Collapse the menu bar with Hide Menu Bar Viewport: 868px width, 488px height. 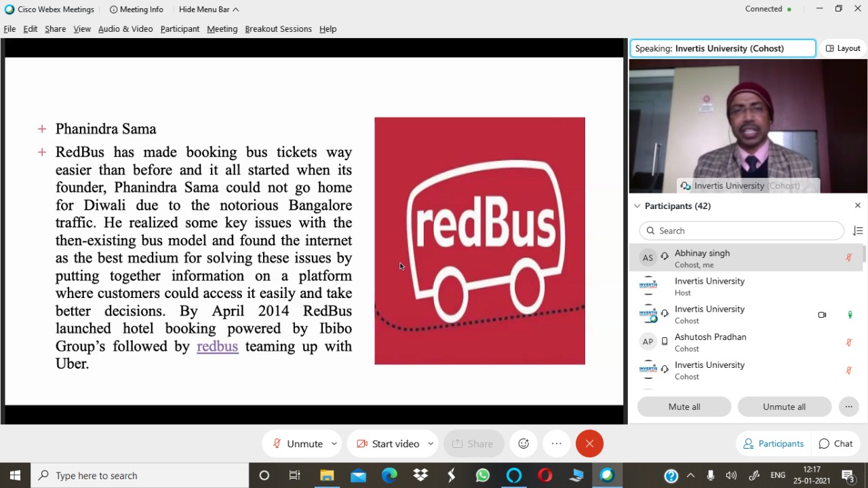(209, 10)
